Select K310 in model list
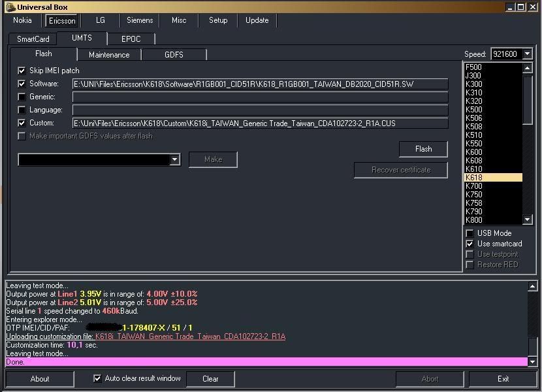This screenshot has width=542, height=392. (x=493, y=93)
